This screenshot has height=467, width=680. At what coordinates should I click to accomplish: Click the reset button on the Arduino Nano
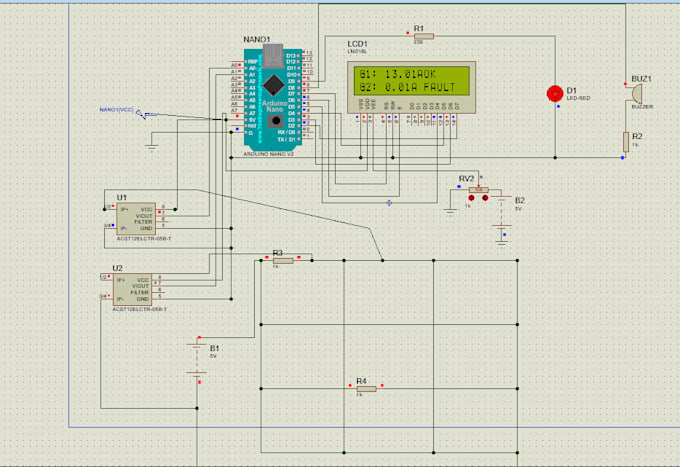pos(275,121)
